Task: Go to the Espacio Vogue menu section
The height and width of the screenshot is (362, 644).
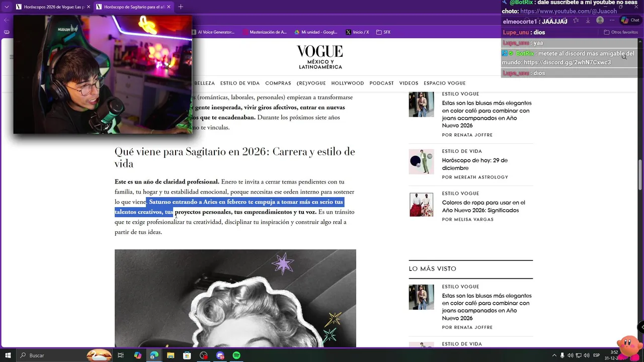Action: [445, 83]
